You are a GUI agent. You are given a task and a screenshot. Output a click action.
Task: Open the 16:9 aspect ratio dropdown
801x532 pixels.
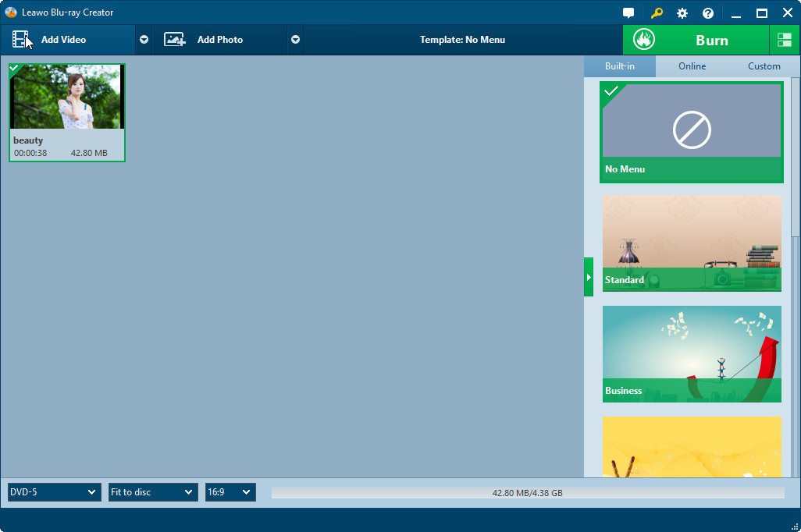tap(230, 492)
